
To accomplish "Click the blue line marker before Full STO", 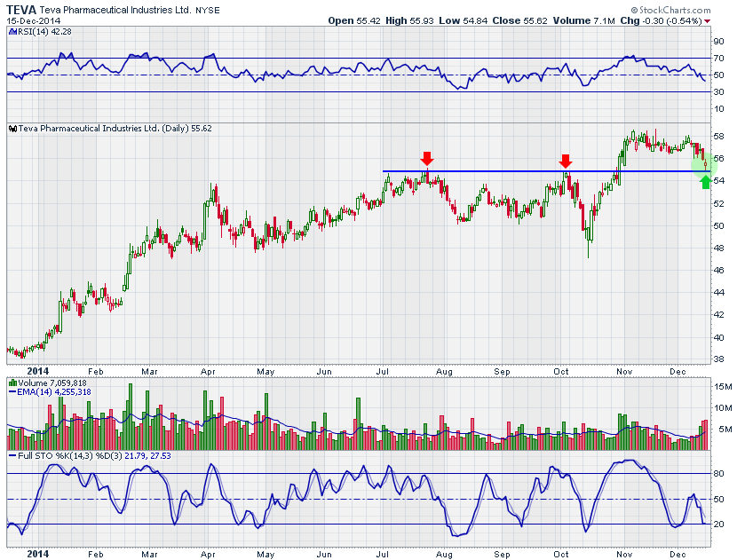I will (12, 455).
